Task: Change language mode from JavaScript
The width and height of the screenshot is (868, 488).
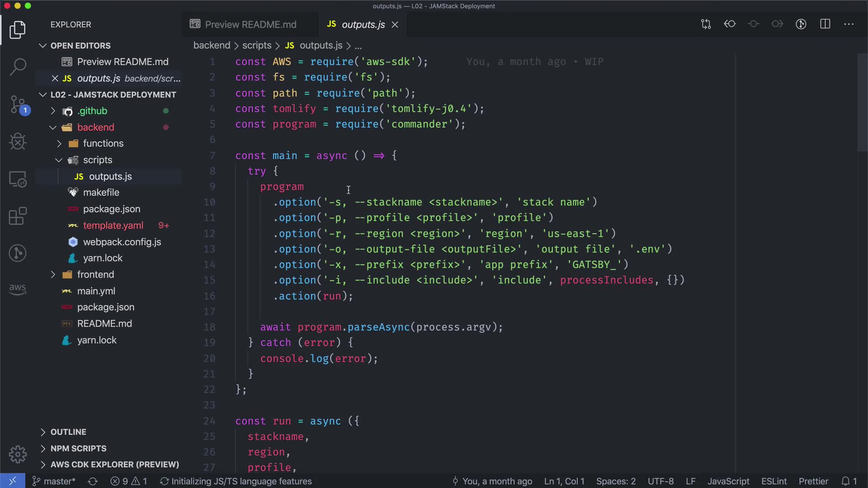Action: (x=728, y=481)
